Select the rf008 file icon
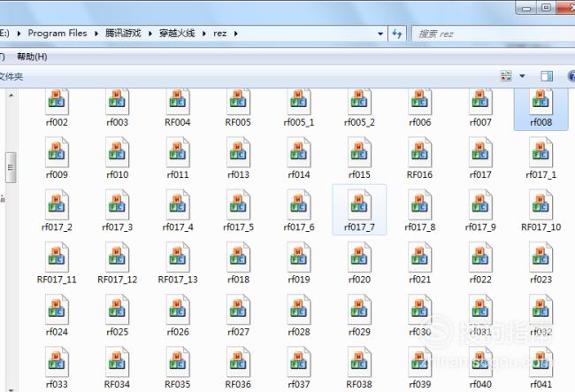 (540, 102)
